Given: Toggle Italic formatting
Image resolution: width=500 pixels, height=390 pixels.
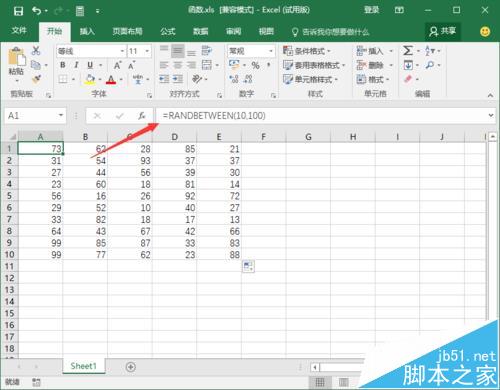Looking at the screenshot, I should (76, 65).
